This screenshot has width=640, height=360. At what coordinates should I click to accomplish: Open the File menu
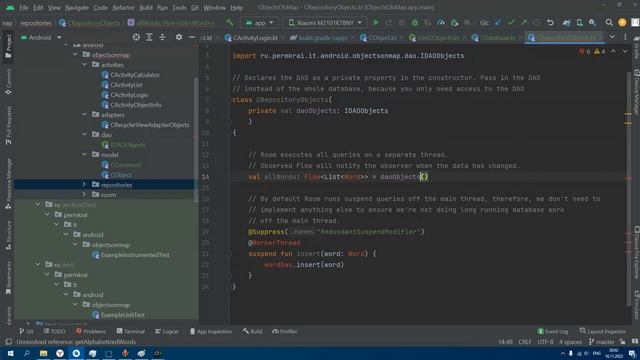pos(24,7)
